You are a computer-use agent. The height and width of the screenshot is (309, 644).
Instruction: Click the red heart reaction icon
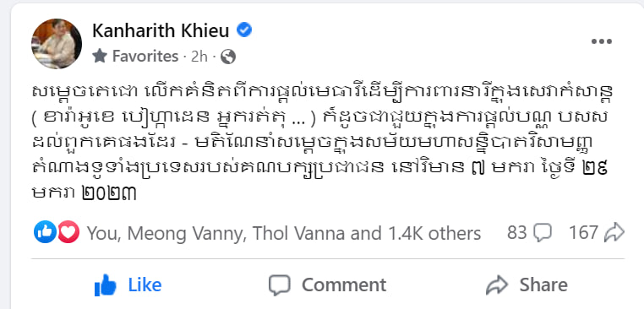tap(68, 232)
